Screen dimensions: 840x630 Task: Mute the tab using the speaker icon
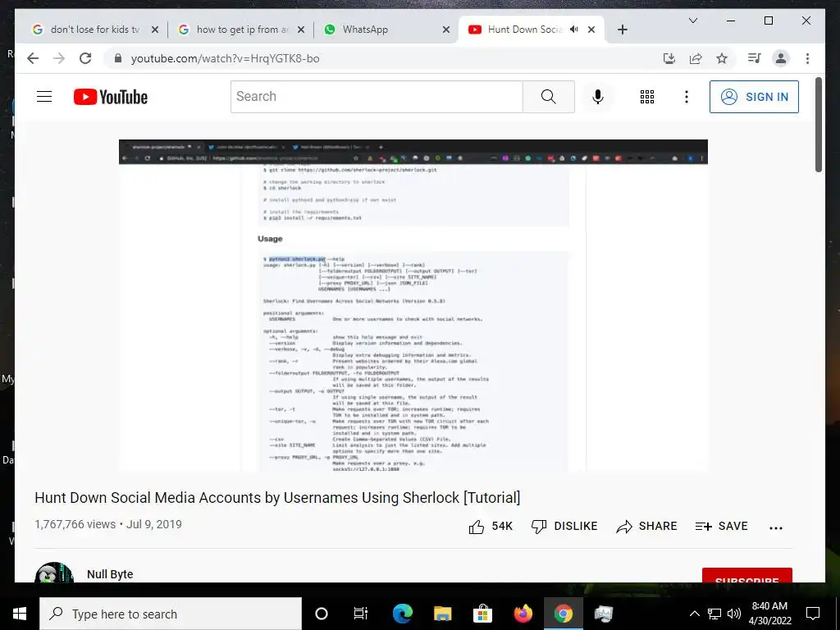click(x=573, y=30)
